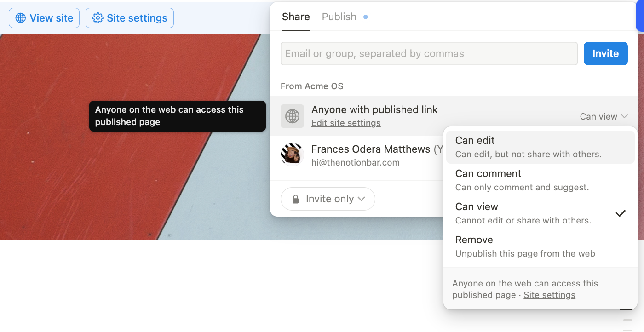The width and height of the screenshot is (644, 332).
Task: Choose the Can edit permission option
Action: (x=540, y=147)
